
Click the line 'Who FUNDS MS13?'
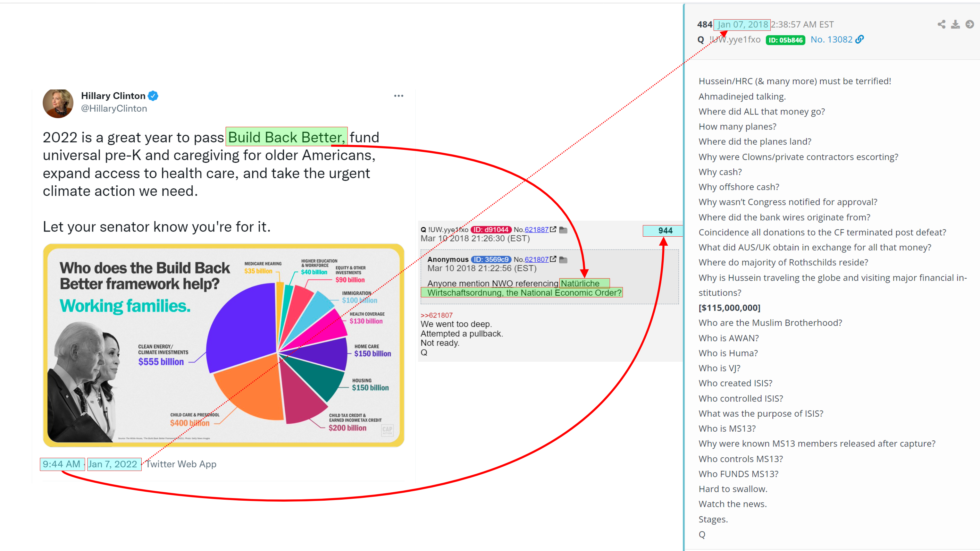click(x=738, y=474)
